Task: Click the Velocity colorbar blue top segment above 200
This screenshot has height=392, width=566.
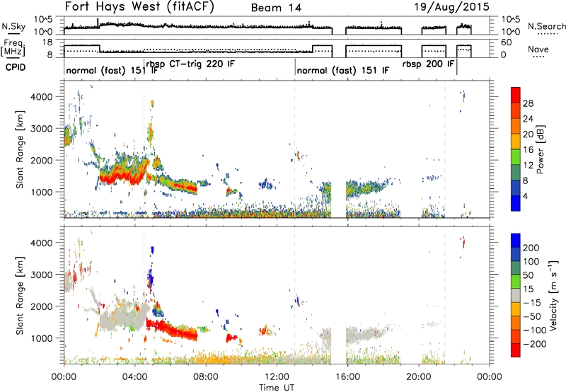Action: [516, 241]
